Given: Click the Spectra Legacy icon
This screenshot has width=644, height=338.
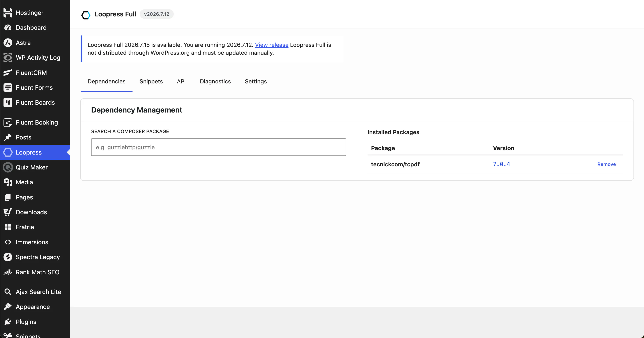Looking at the screenshot, I should coord(8,257).
